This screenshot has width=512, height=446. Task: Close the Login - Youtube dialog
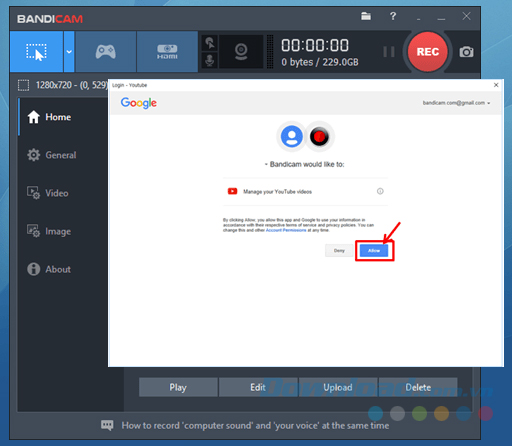coord(496,85)
